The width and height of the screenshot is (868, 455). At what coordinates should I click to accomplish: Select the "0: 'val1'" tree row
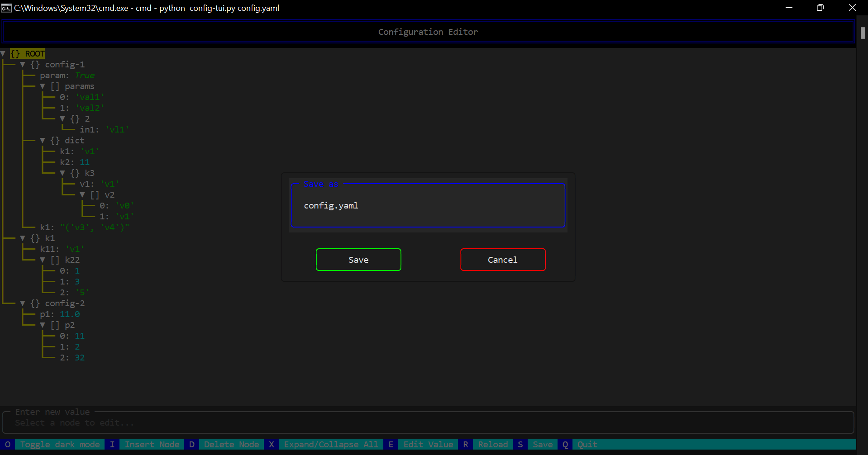click(x=82, y=97)
